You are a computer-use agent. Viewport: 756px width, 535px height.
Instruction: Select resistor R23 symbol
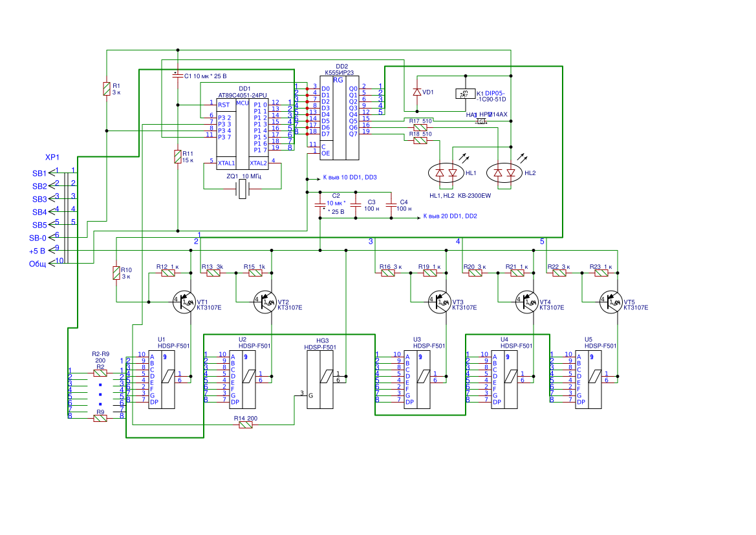point(601,273)
